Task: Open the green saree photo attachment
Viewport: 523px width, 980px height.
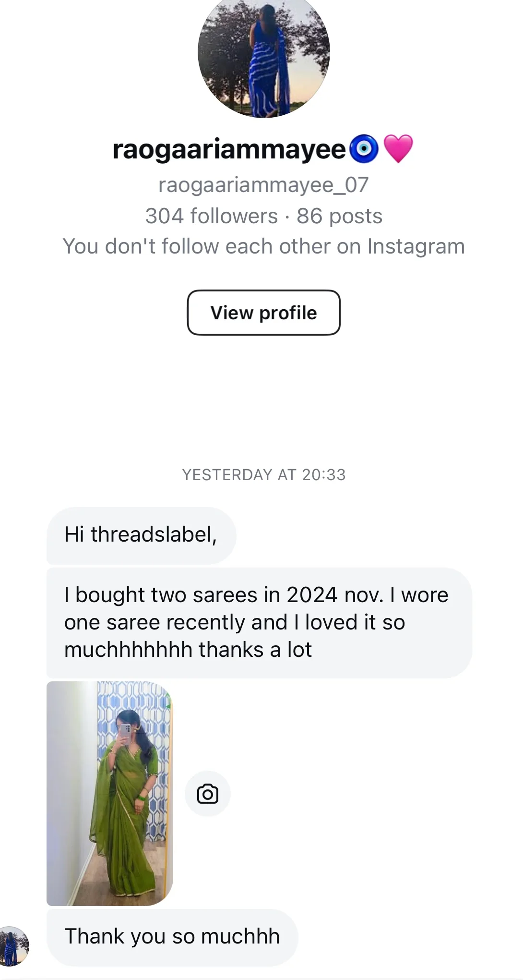Action: (109, 793)
